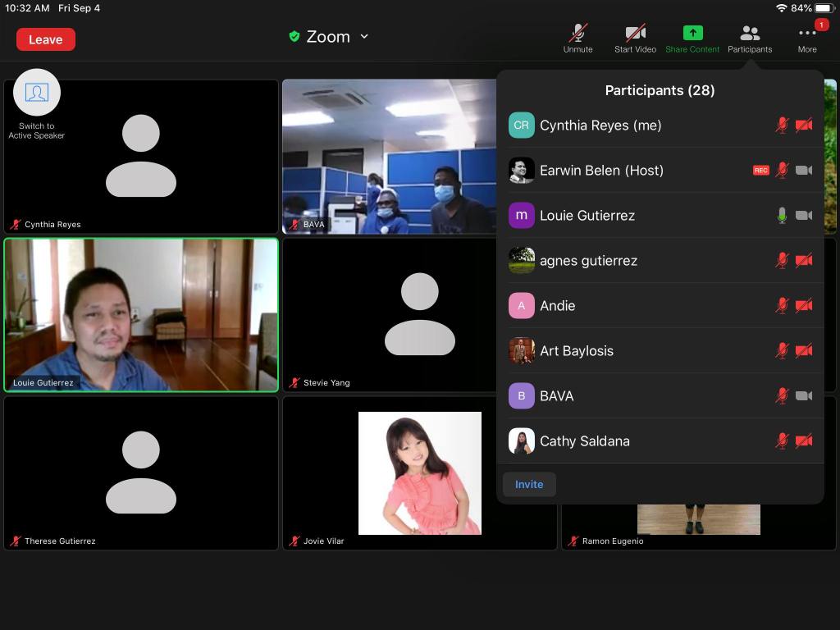Screen dimensions: 840x630
Task: Select Cathy Saldana in the participants list
Action: click(x=584, y=441)
